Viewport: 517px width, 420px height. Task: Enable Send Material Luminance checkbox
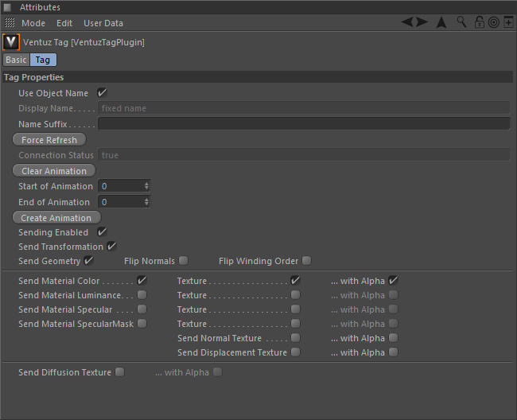pyautogui.click(x=142, y=295)
